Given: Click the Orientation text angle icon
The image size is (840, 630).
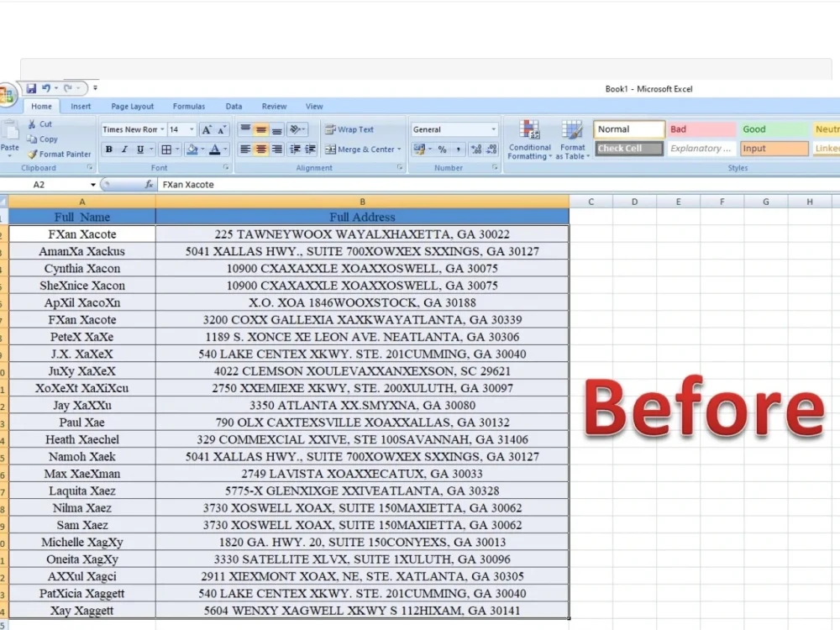Looking at the screenshot, I should click(295, 129).
